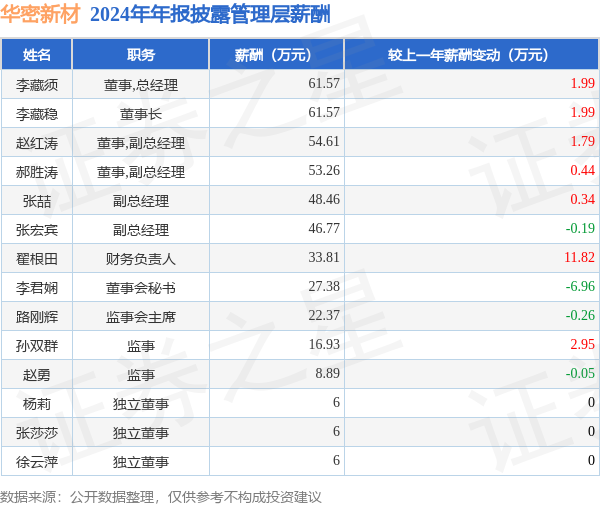
Task: Select the position cell 董事,总经理
Action: (x=141, y=85)
